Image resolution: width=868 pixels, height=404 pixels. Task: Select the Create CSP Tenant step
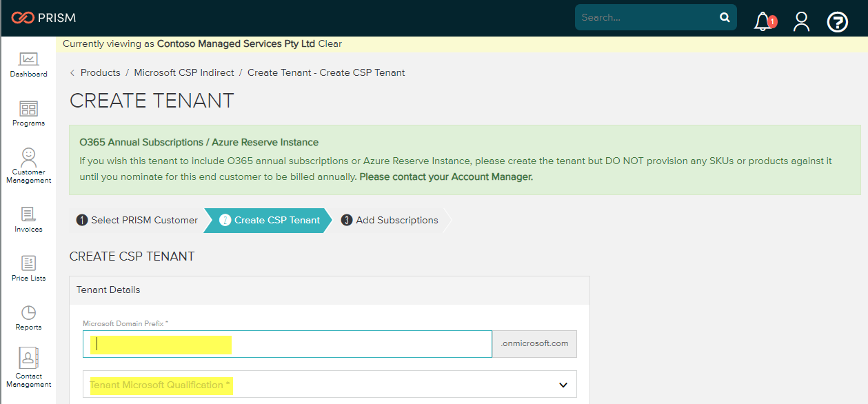[270, 221]
